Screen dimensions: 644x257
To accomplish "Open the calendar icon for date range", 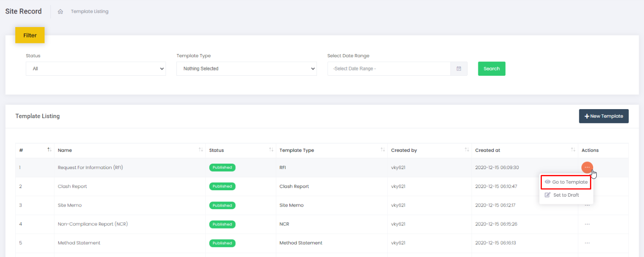I will click(459, 69).
